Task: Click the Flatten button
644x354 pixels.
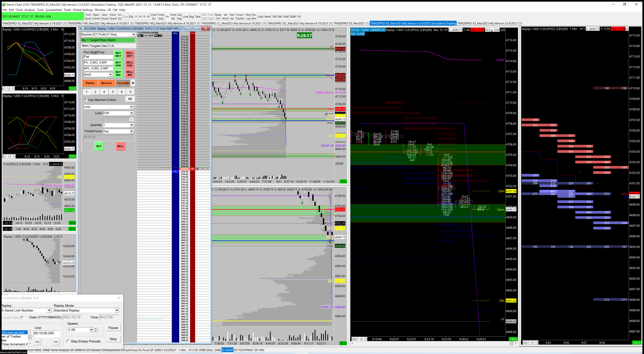Action: click(90, 83)
